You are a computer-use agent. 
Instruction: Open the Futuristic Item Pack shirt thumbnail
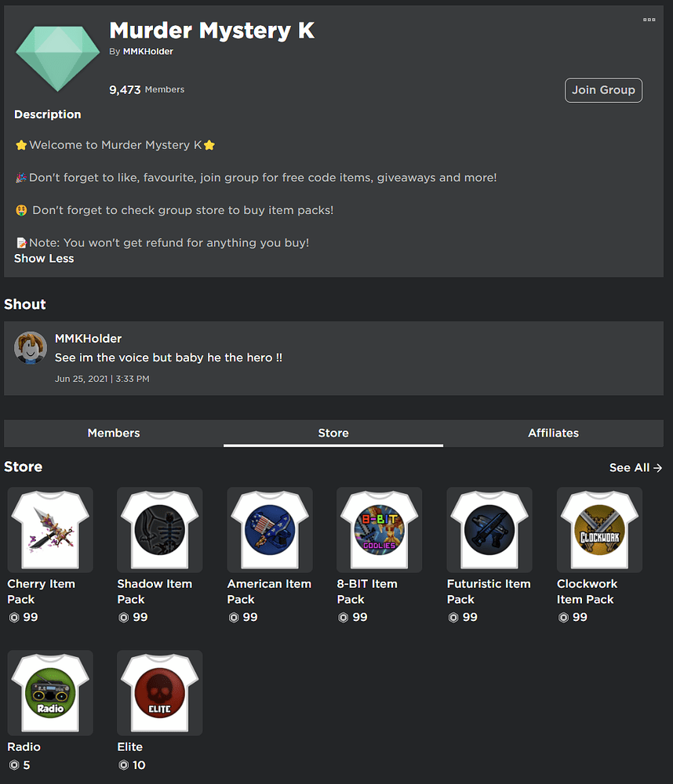coord(489,529)
